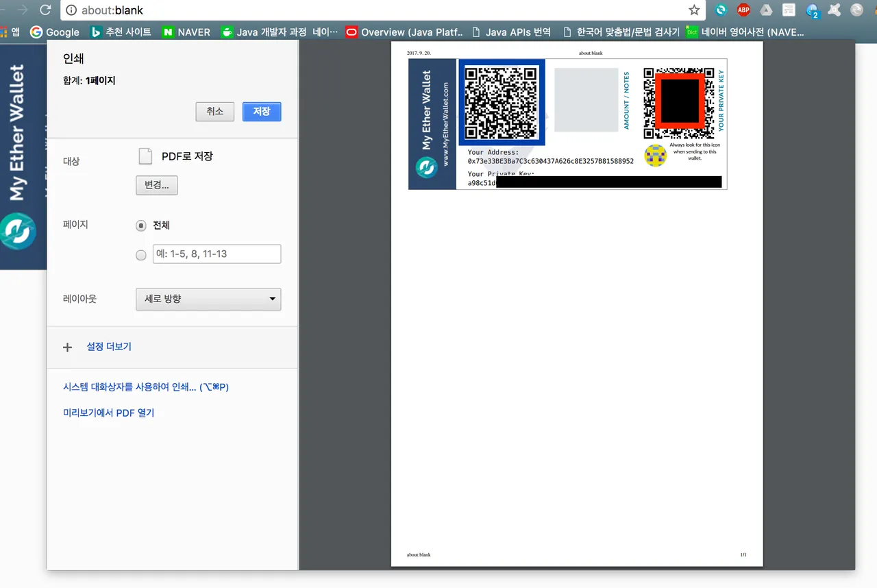The image size is (877, 588).
Task: Click the 대상 label
Action: coord(71,161)
